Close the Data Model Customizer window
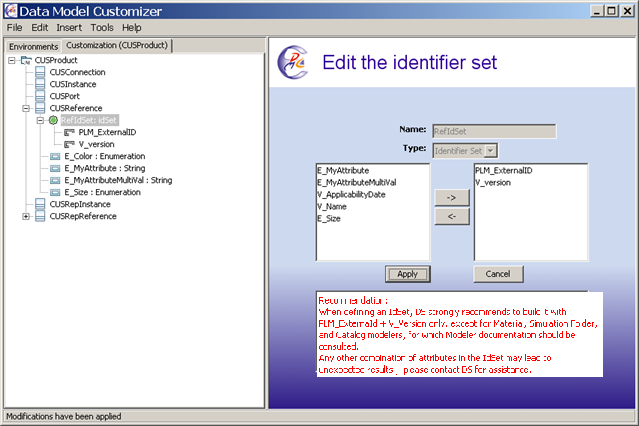 627,11
